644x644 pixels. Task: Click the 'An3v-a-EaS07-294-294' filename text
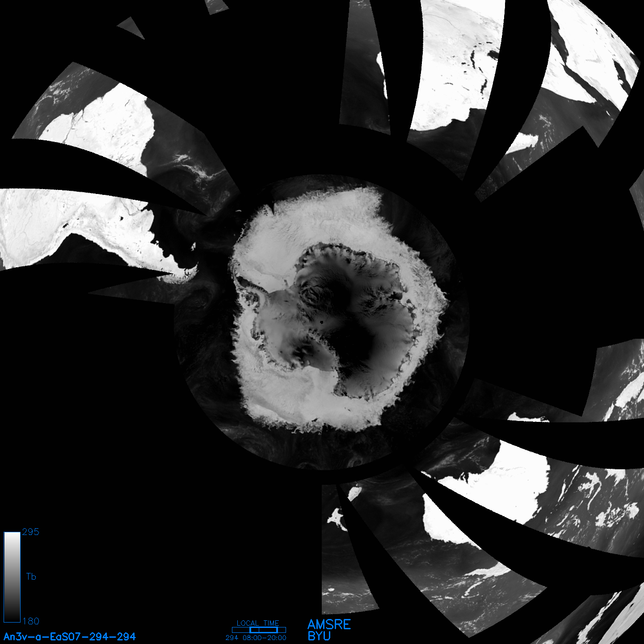[x=70, y=636]
